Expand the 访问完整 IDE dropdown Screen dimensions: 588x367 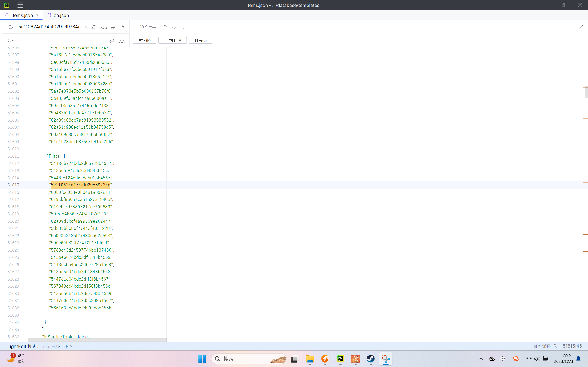click(x=72, y=346)
